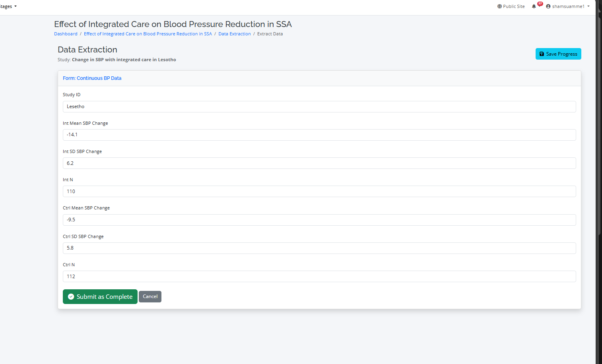Edit the Ctrl Mean SBP Change field
The image size is (602, 364).
(x=319, y=220)
